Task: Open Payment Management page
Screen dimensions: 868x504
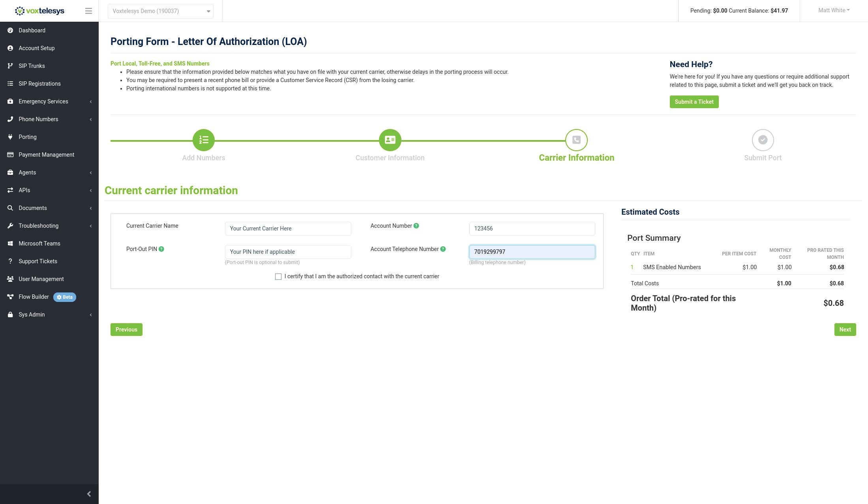Action: 49,155
